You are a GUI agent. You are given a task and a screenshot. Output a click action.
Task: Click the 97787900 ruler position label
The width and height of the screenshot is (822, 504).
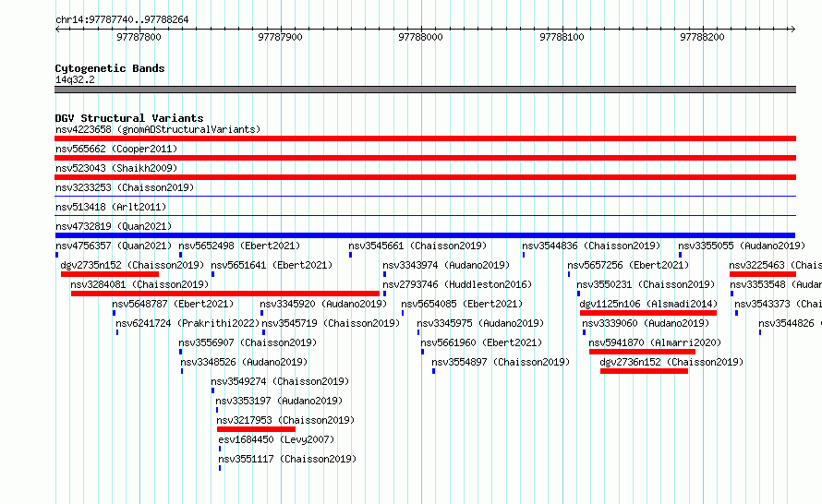(x=280, y=37)
